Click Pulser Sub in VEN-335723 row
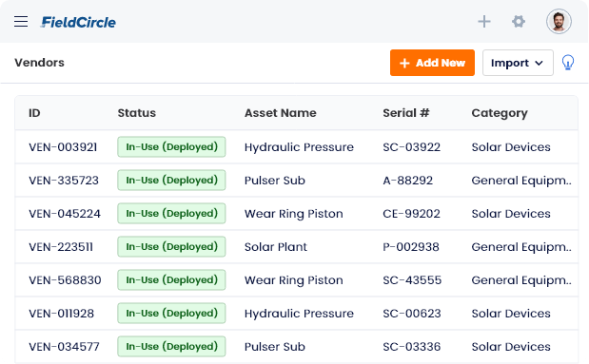This screenshot has height=364, width=589. pyautogui.click(x=275, y=181)
